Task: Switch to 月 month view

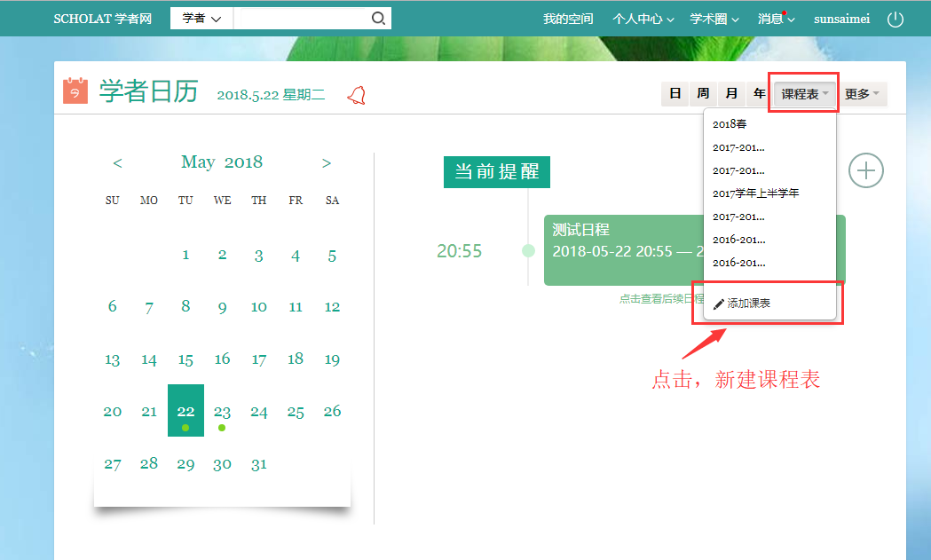Action: (x=731, y=94)
